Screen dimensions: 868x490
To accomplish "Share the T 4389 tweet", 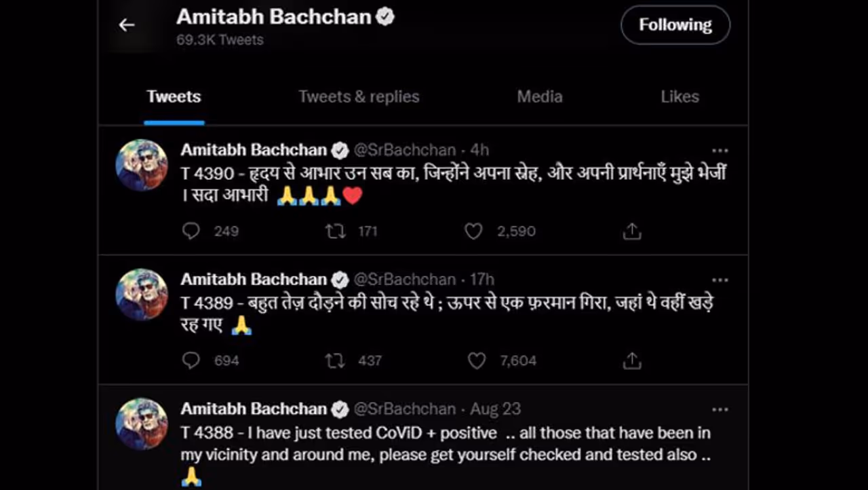I will tap(631, 360).
